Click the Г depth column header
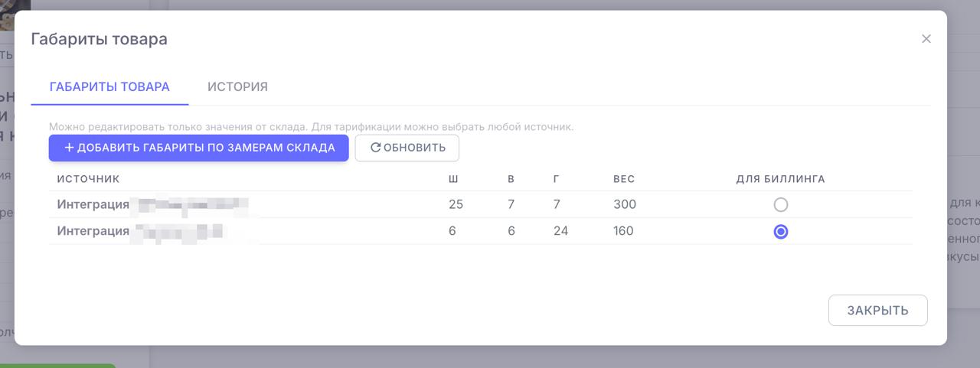The image size is (980, 368). (x=557, y=180)
